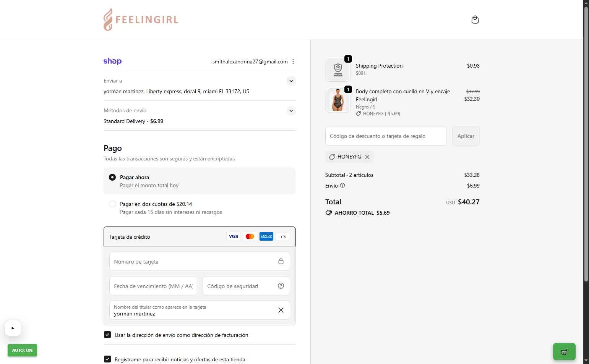
Task: Uncheck use shipping address as billing address
Action: (107, 335)
